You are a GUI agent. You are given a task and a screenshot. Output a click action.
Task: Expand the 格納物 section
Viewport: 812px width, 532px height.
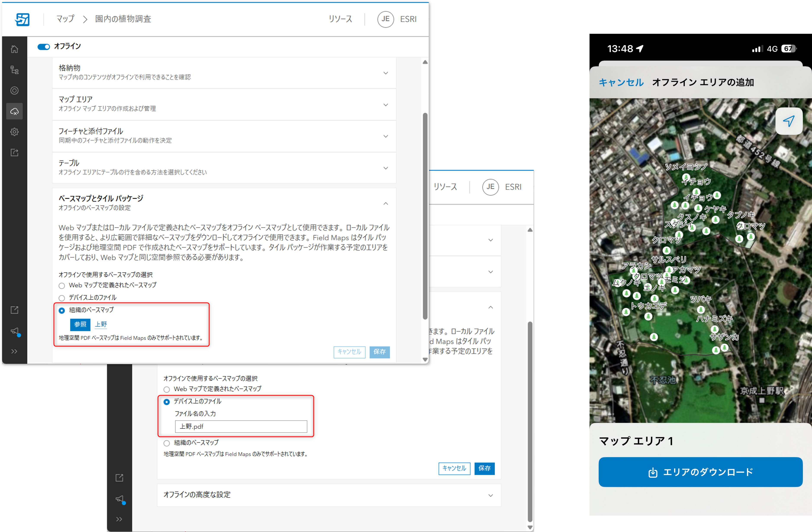coord(224,72)
